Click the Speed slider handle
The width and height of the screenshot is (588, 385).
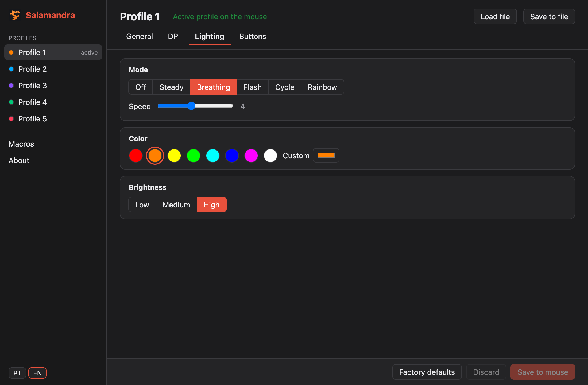(x=191, y=106)
